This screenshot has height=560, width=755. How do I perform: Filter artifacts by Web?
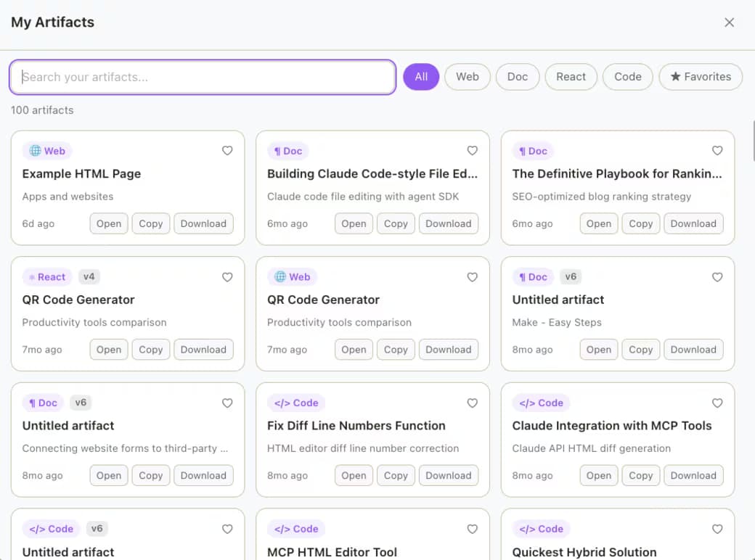tap(468, 77)
